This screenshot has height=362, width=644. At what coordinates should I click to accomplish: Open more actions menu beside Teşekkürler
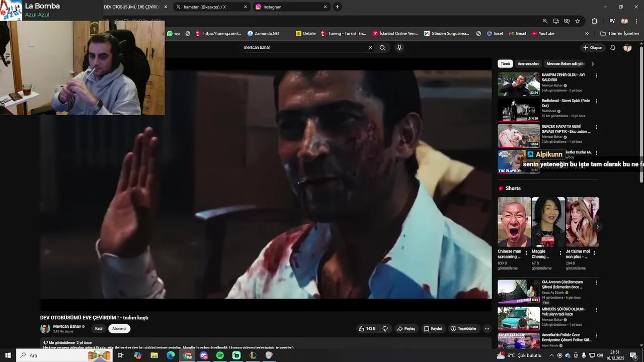pos(487,329)
